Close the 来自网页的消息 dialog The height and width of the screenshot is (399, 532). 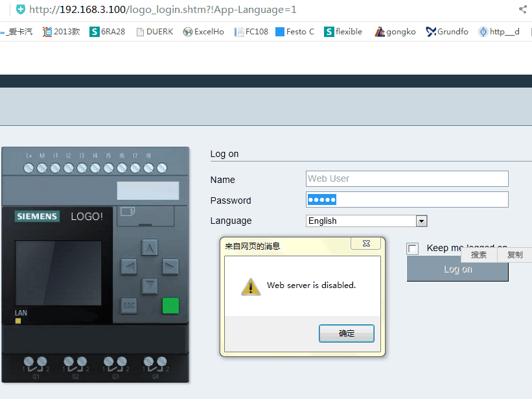click(x=366, y=243)
